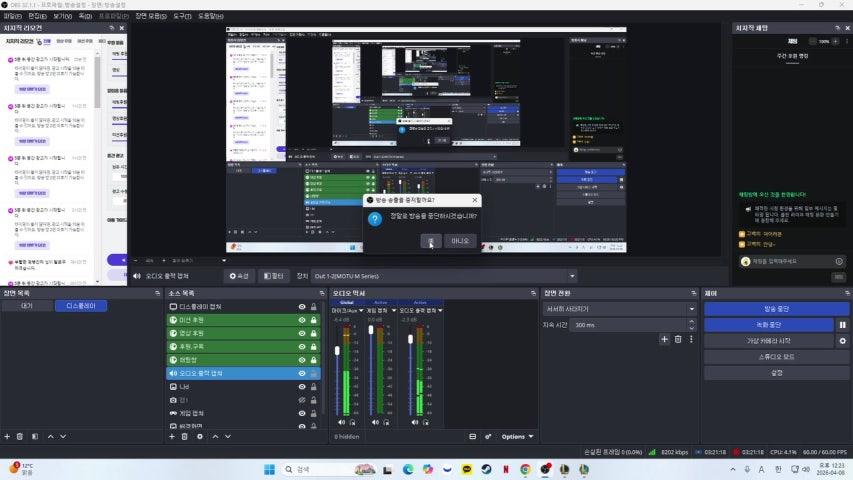The image size is (853, 480).
Task: Adjust the 마이크/Aux volume fader
Action: point(338,350)
